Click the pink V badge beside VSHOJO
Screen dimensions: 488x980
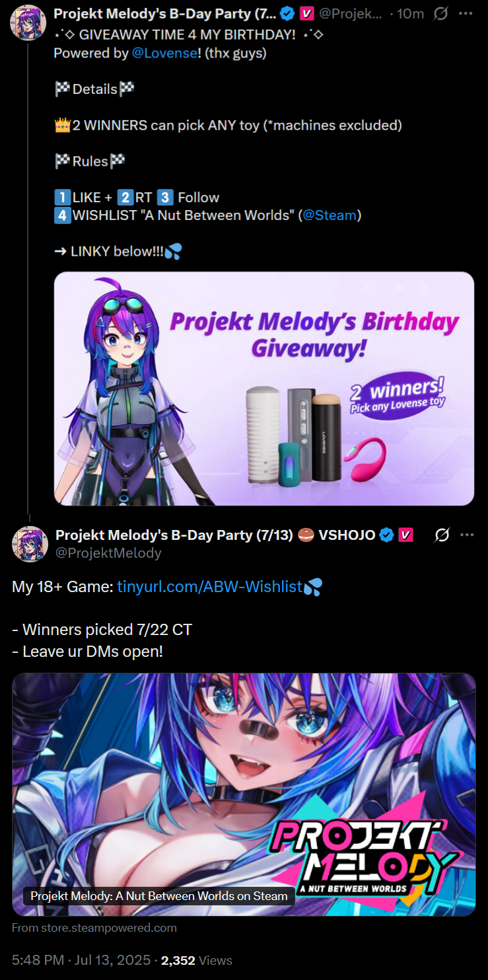tap(406, 535)
